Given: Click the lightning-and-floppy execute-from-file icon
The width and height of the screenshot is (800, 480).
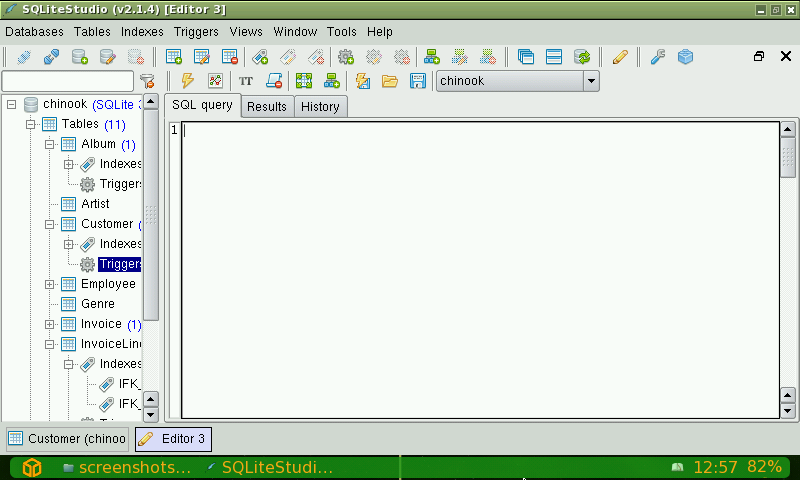Looking at the screenshot, I should point(362,81).
